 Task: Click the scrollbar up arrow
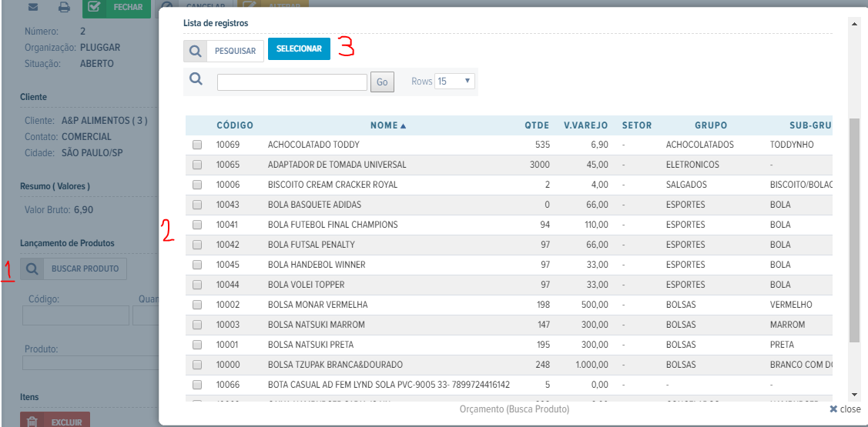pos(855,22)
